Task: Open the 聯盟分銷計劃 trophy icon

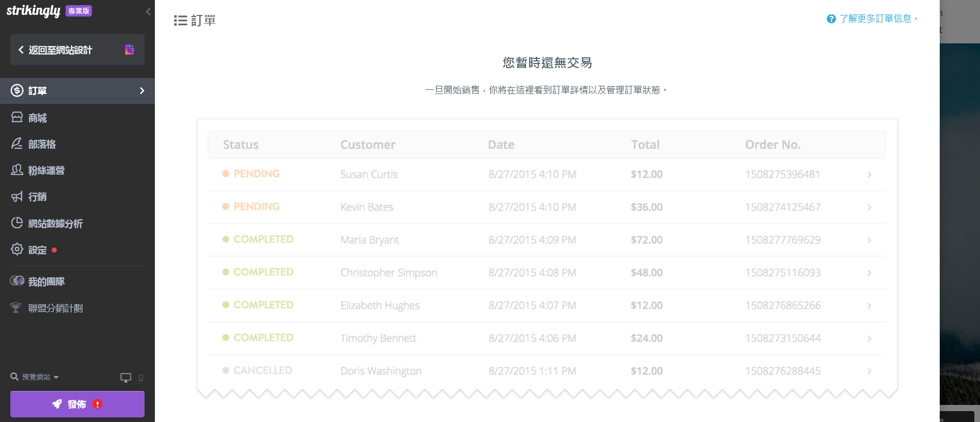Action: point(16,308)
